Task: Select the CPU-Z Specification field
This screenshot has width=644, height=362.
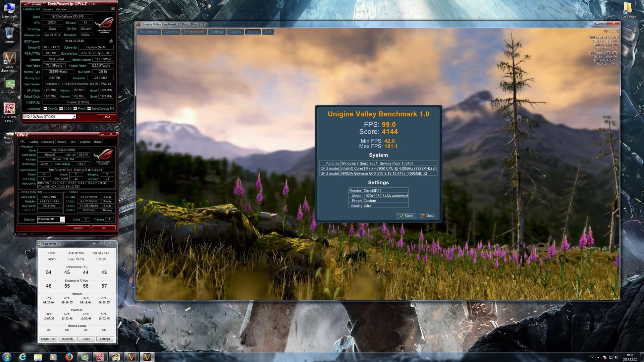Action: pyautogui.click(x=75, y=170)
